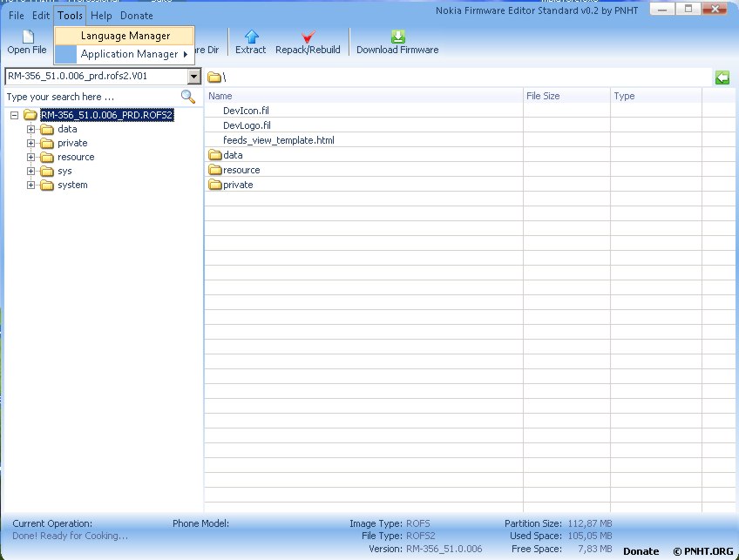
Task: Click the 'Done! Ready for Cooking...' status text
Action: point(70,536)
